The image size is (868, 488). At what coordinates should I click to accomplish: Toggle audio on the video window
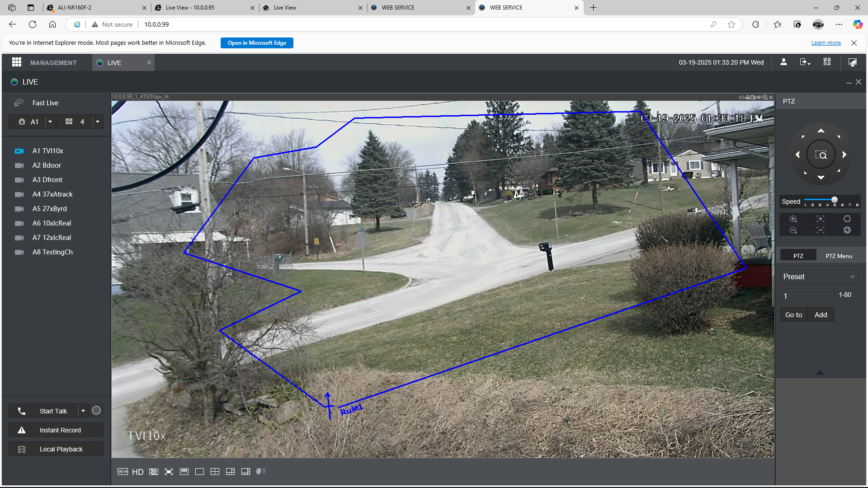tap(759, 97)
